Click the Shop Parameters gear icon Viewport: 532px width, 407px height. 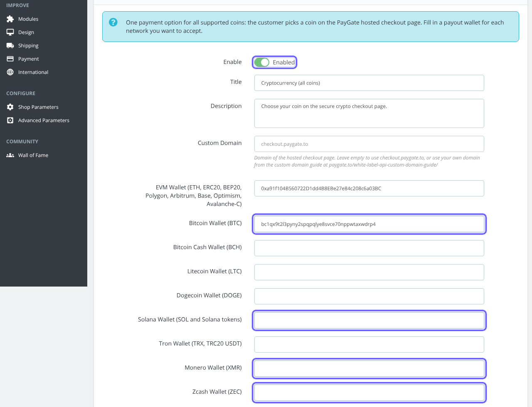(x=10, y=107)
